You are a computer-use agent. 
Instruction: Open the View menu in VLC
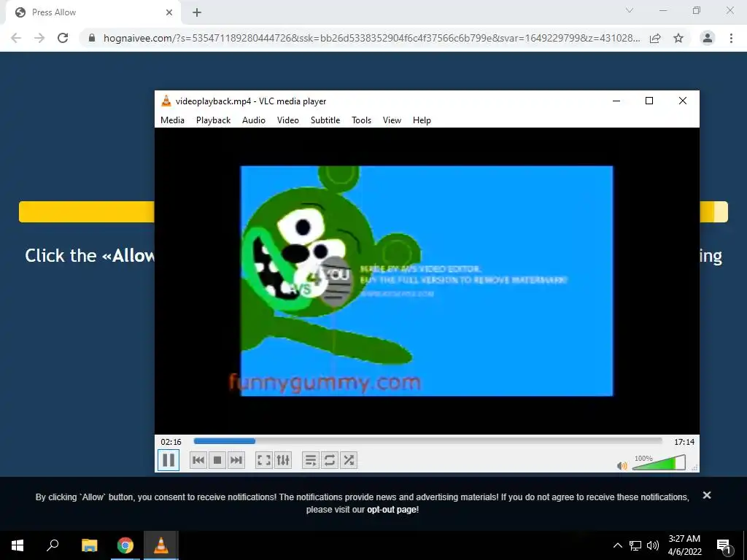click(x=392, y=120)
